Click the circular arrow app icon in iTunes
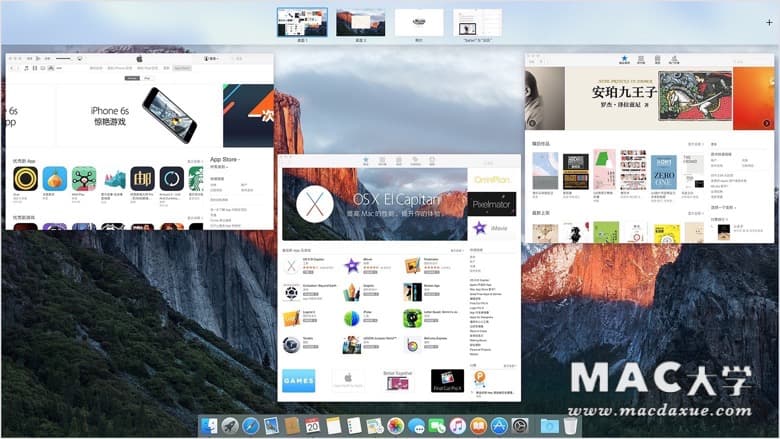The height and width of the screenshot is (439, 780). [x=172, y=179]
